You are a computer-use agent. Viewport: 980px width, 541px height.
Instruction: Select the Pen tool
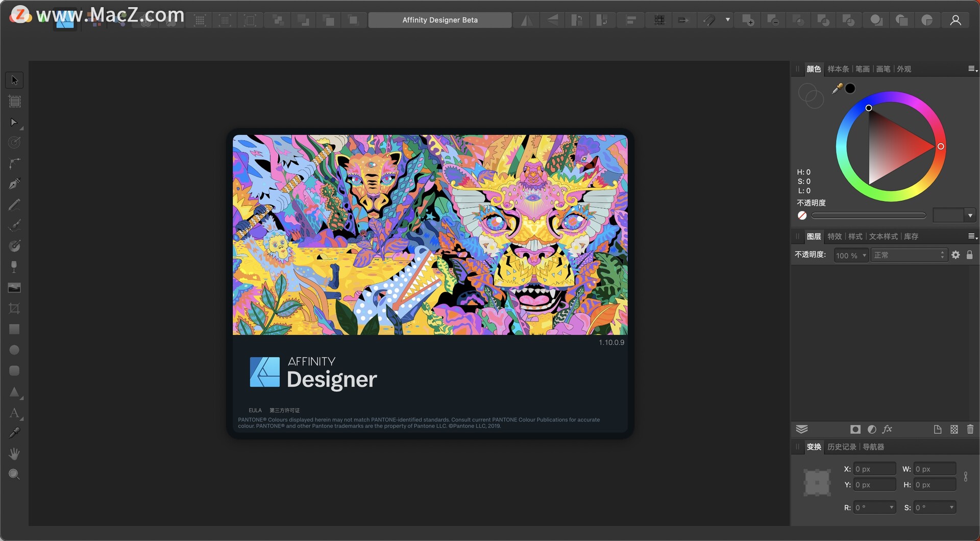coord(14,184)
